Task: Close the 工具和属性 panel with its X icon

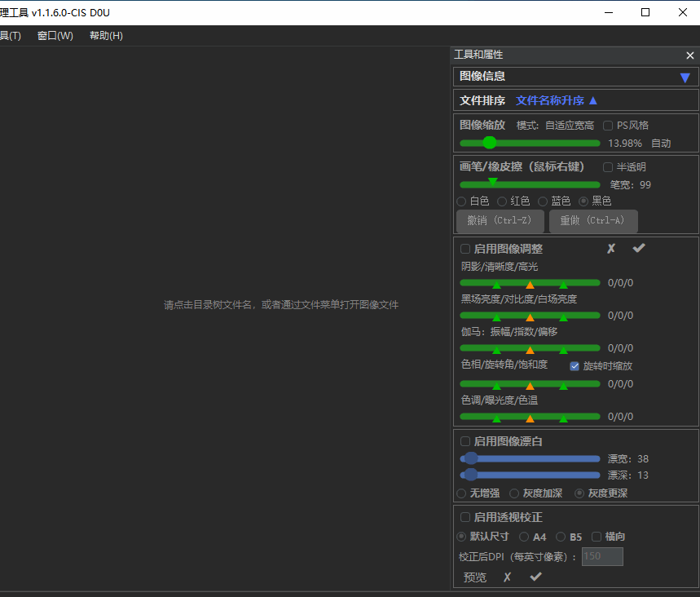Action: pyautogui.click(x=689, y=55)
